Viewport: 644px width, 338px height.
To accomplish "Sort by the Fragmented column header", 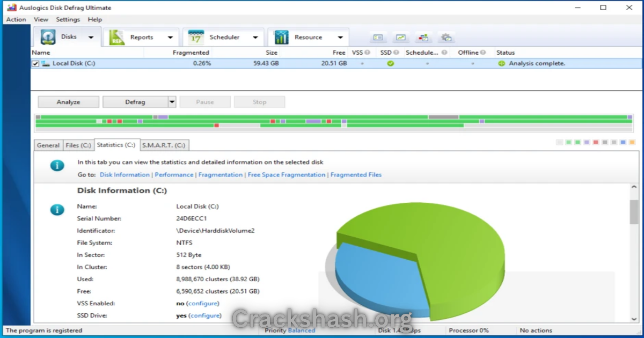I will [x=191, y=53].
